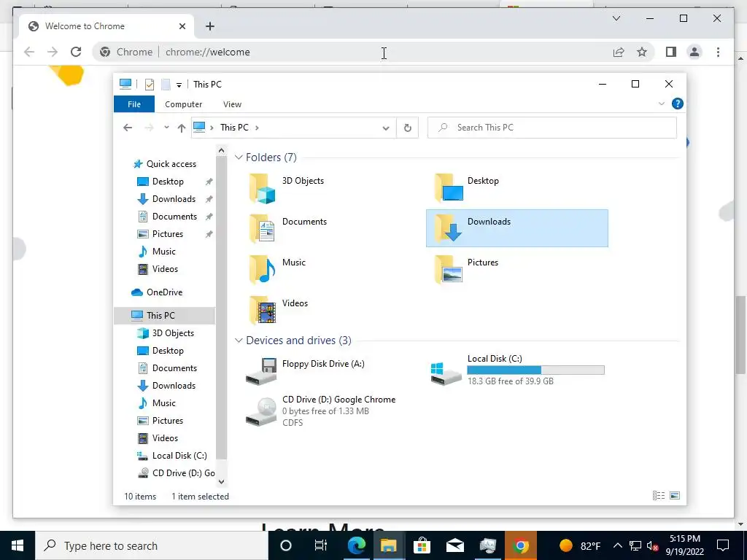Bookmark this tab with star icon
This screenshot has width=747, height=560.
pos(642,52)
